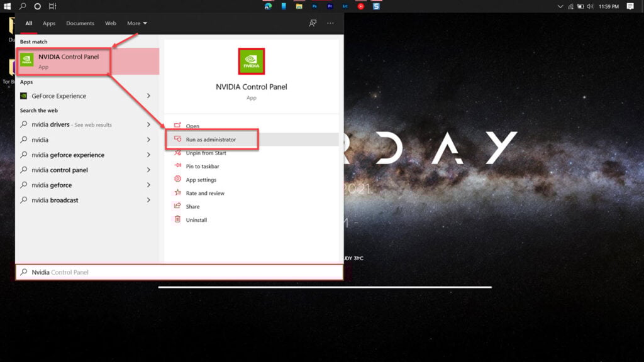This screenshot has height=362, width=644.
Task: Click the search box containing Nvidia
Action: pyautogui.click(x=179, y=272)
